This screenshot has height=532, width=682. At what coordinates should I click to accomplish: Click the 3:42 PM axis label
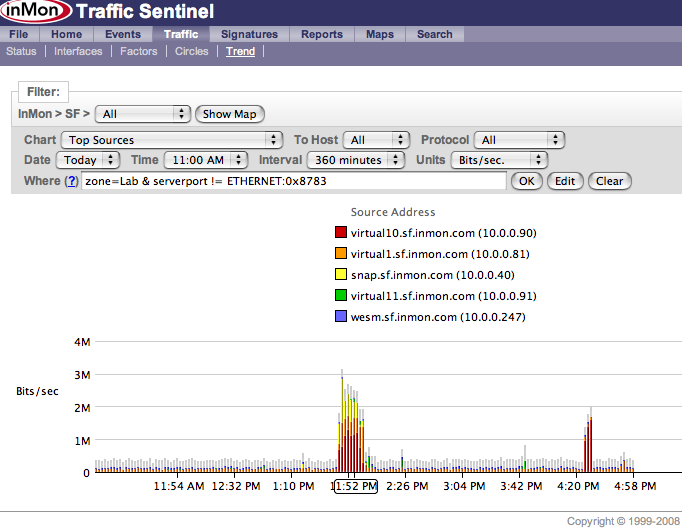(521, 486)
